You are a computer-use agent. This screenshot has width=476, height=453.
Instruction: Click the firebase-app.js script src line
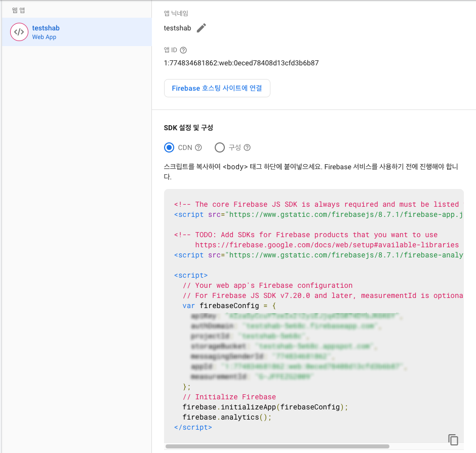click(x=319, y=214)
